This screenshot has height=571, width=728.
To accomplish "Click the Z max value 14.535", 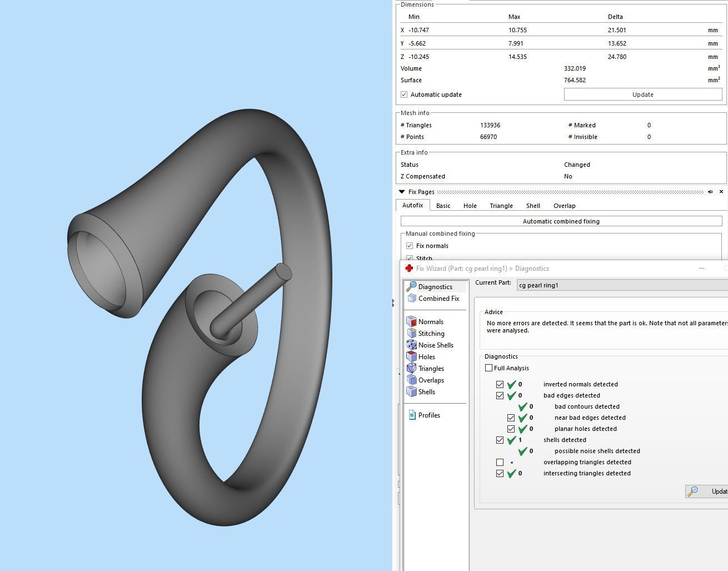I will tap(517, 57).
